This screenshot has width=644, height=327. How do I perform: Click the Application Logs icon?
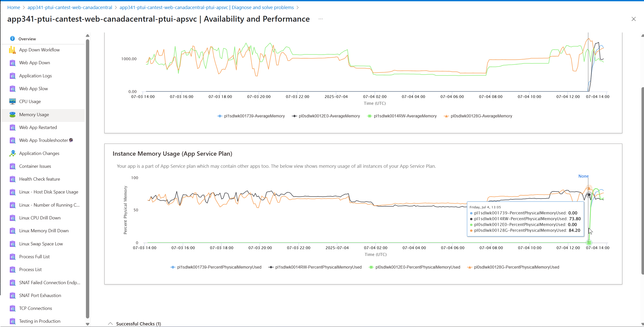tap(12, 76)
